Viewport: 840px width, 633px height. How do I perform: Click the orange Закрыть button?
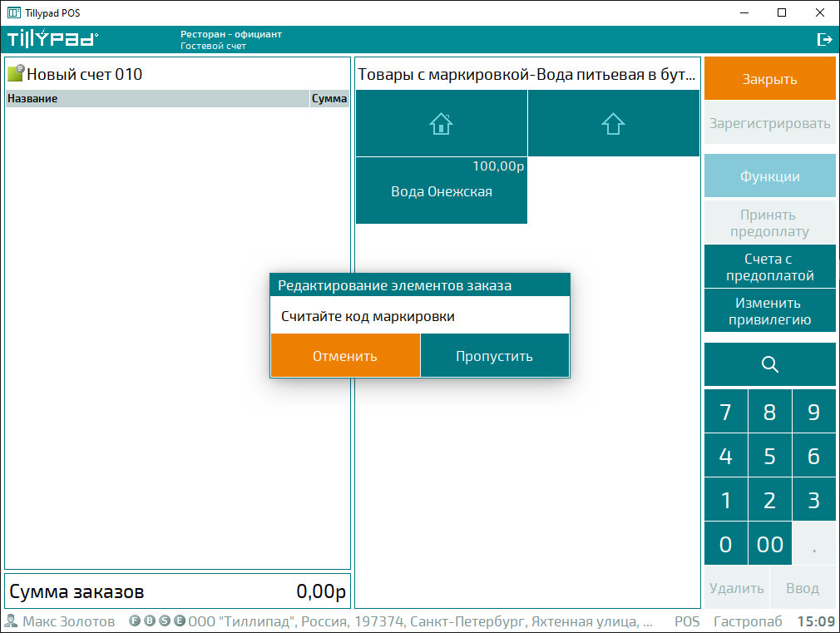tap(770, 79)
